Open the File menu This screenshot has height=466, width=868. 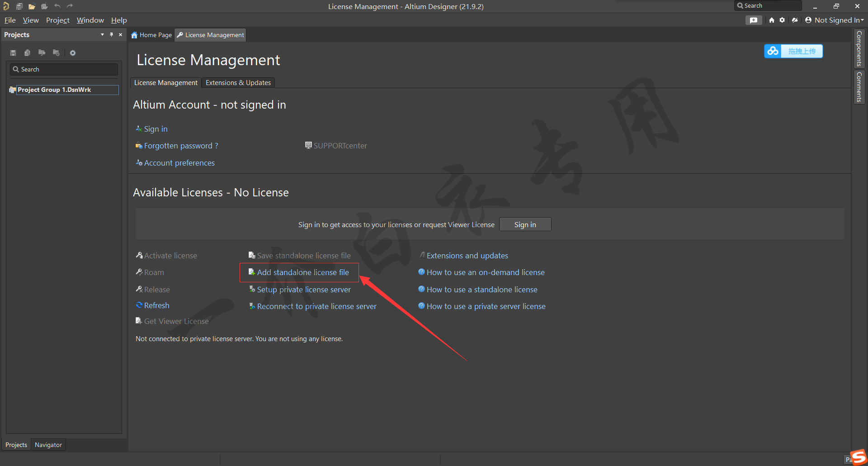[10, 20]
